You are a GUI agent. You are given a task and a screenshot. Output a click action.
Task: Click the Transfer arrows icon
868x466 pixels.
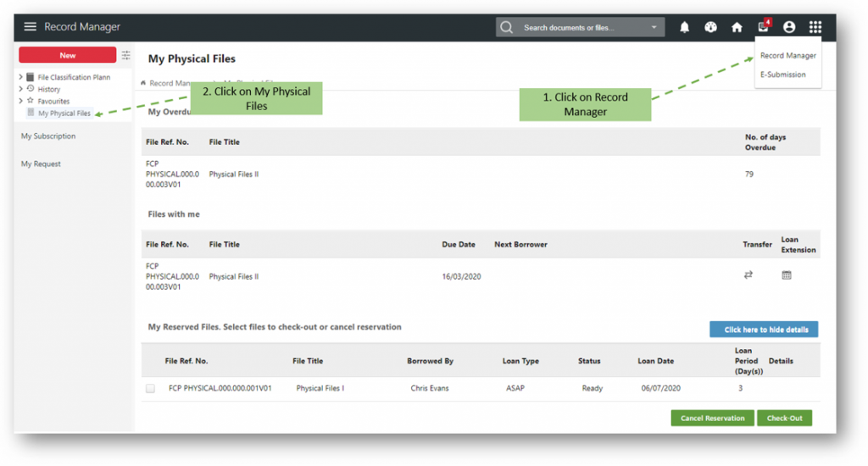point(748,275)
